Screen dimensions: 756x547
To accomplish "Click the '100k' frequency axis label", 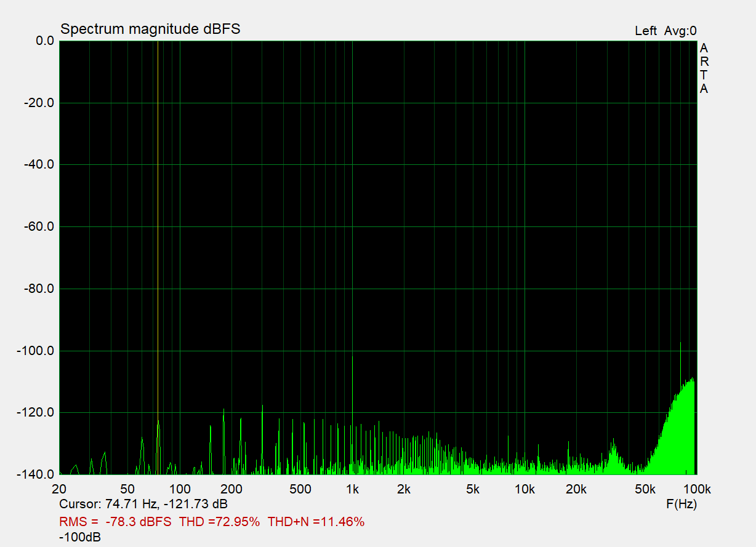I will coord(698,490).
